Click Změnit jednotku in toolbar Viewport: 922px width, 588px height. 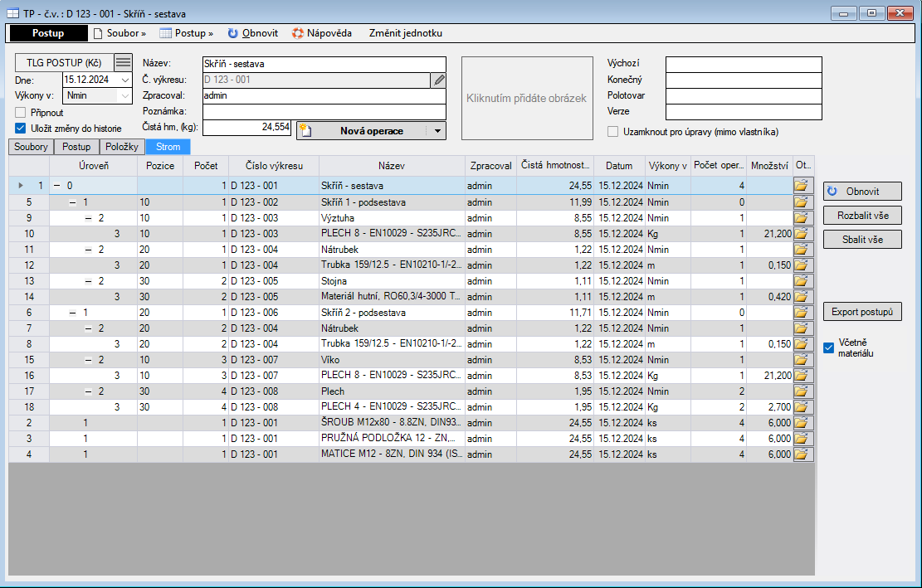click(x=406, y=33)
